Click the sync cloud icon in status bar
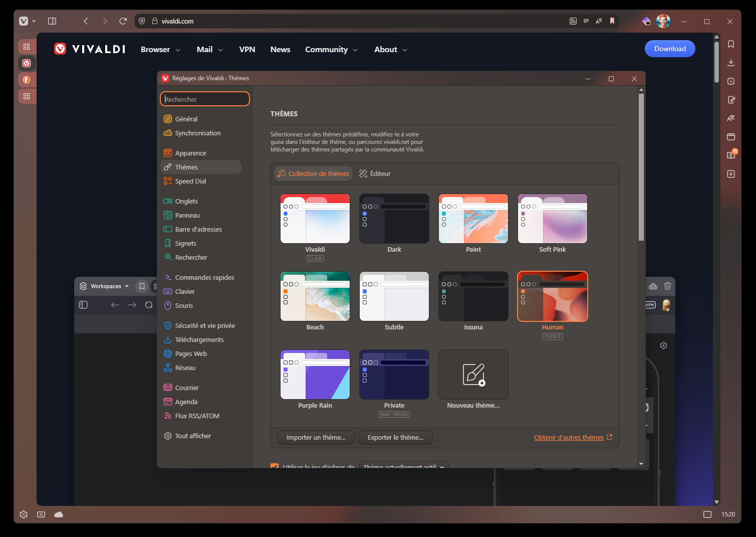This screenshot has height=537, width=756. [x=59, y=514]
